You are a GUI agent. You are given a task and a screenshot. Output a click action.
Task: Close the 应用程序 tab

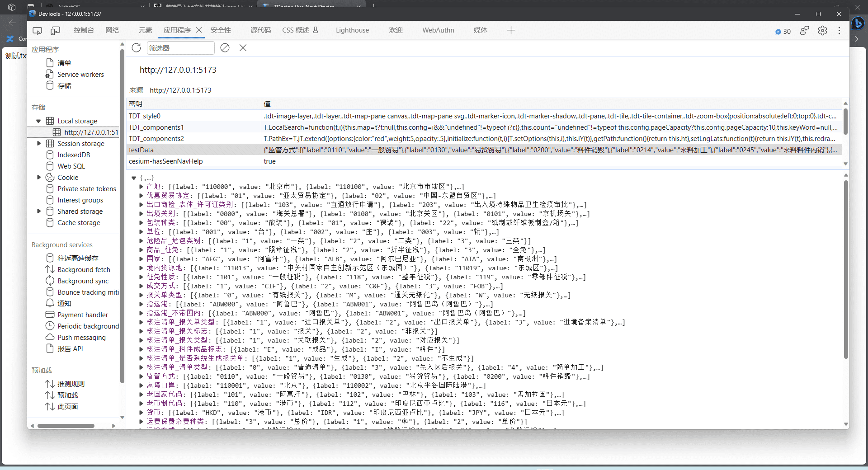click(x=199, y=30)
